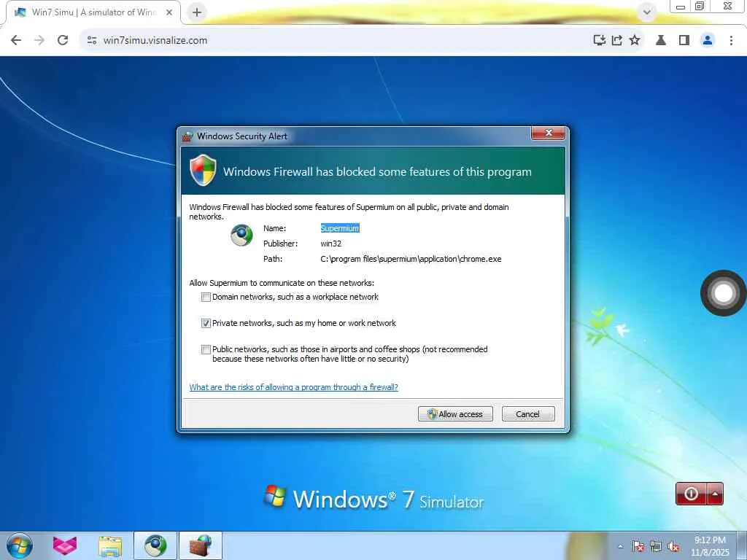The image size is (747, 560).
Task: Open firewall risks help link
Action: click(x=293, y=387)
